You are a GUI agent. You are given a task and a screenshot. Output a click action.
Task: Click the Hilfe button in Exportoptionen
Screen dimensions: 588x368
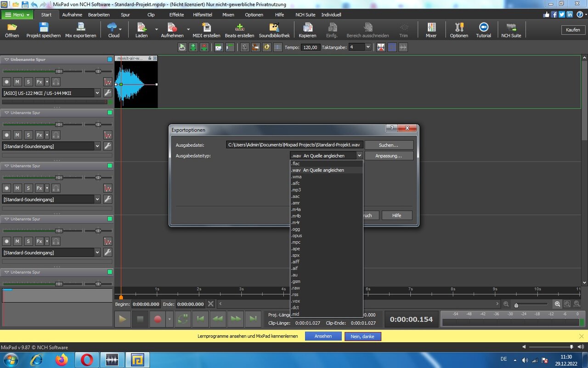pyautogui.click(x=397, y=215)
